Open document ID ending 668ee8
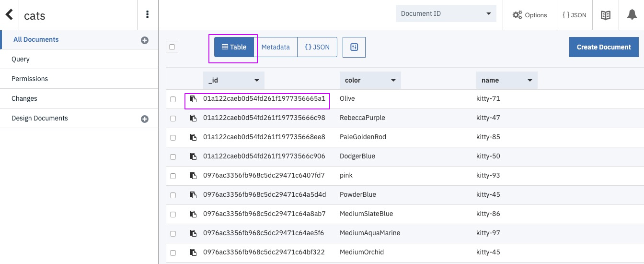Image resolution: width=644 pixels, height=264 pixels. 264,137
